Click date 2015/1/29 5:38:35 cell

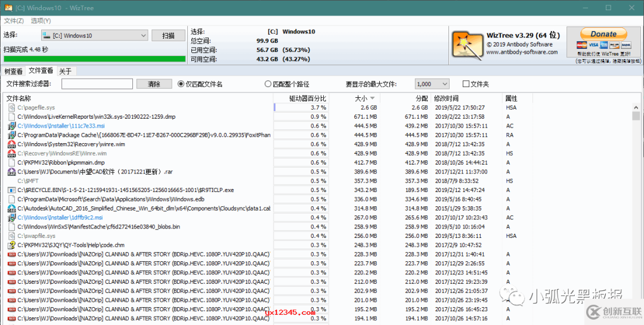click(x=459, y=208)
